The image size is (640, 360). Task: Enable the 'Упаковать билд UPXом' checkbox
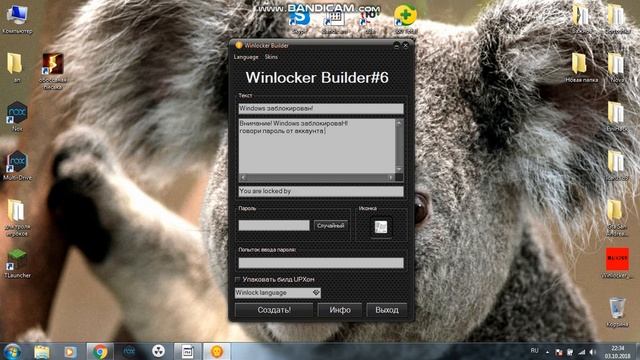coord(238,280)
